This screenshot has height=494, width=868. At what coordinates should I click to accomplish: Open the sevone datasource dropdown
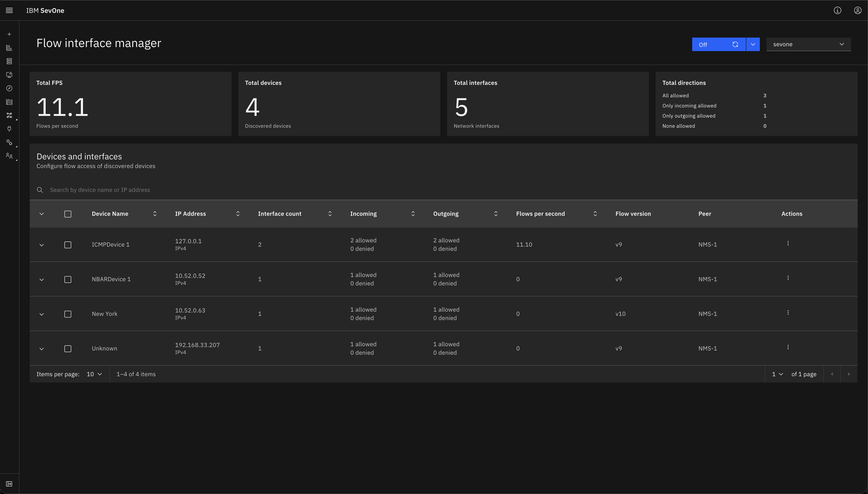pyautogui.click(x=809, y=45)
